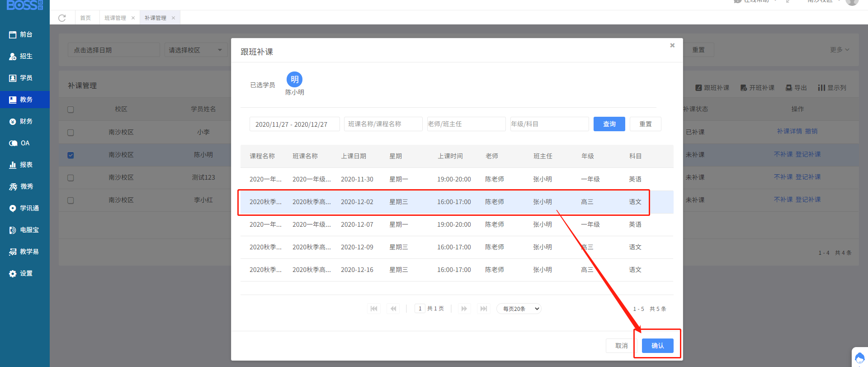Image resolution: width=868 pixels, height=367 pixels.
Task: Open the 招生 enrollment sidebar icon
Action: pos(13,56)
